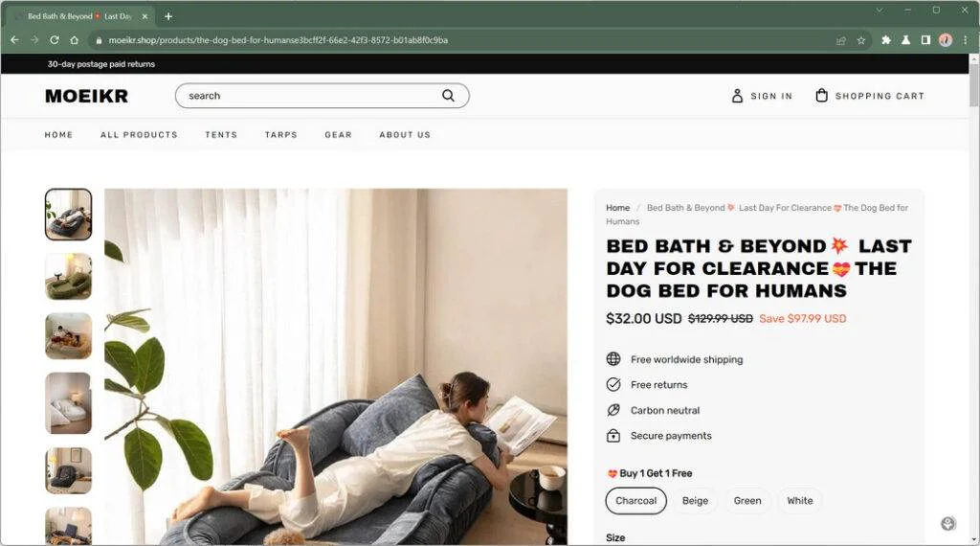The image size is (980, 546).
Task: Open the TENTS category
Action: (221, 135)
